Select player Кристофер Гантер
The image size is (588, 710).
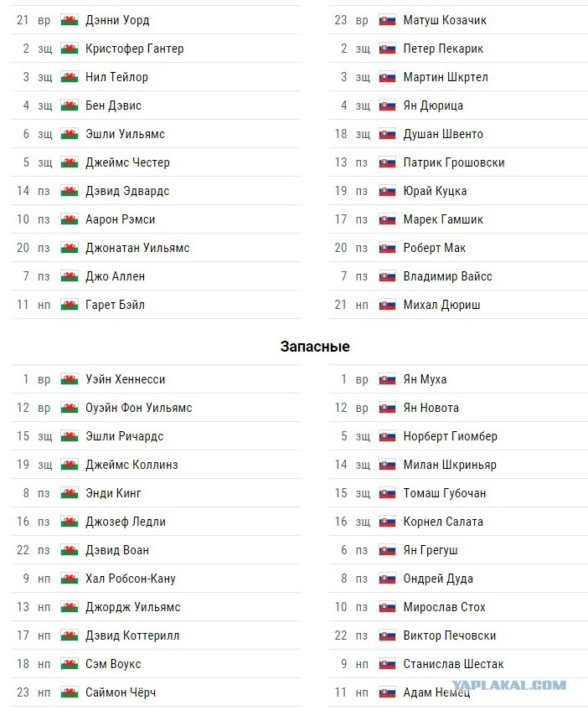[x=135, y=49]
